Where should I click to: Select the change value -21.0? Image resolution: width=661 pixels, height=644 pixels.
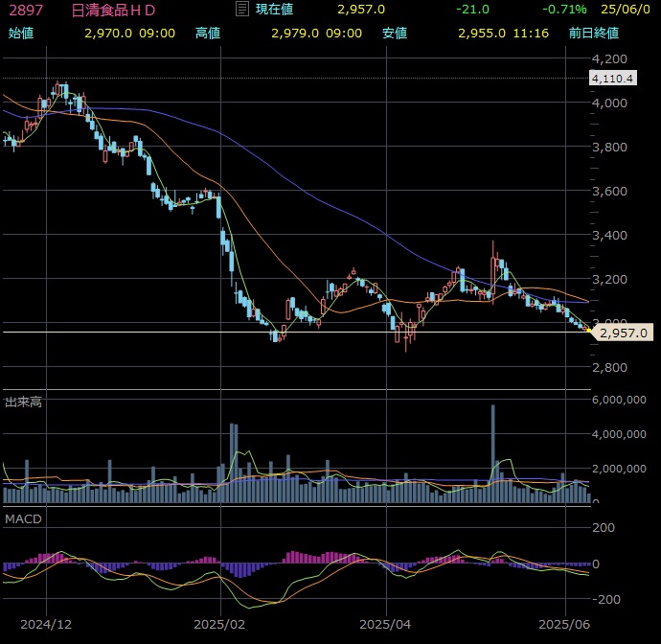(x=472, y=10)
